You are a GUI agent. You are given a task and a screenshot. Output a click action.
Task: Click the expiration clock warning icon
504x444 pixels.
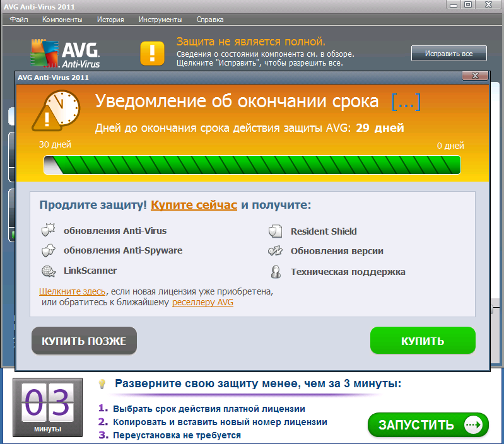[56, 110]
